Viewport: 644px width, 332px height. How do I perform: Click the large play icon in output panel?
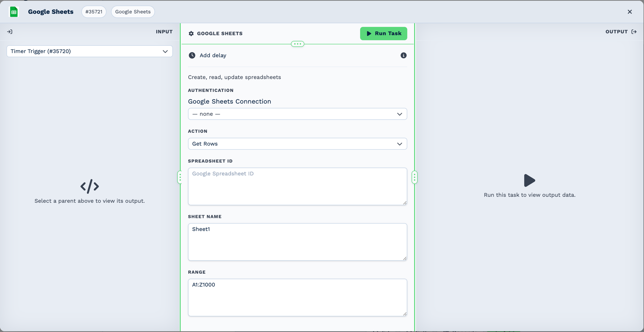coord(529,180)
